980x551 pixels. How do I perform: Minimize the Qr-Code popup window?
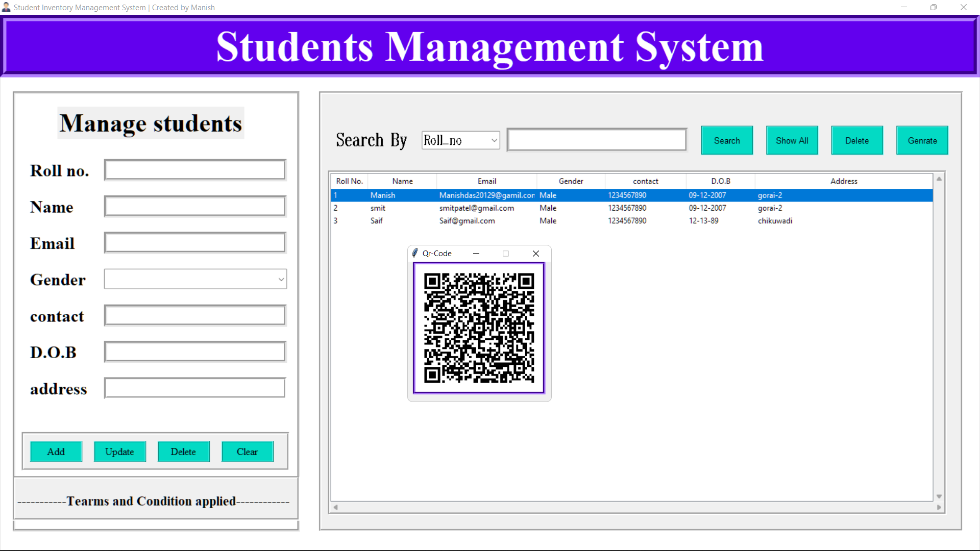(476, 253)
